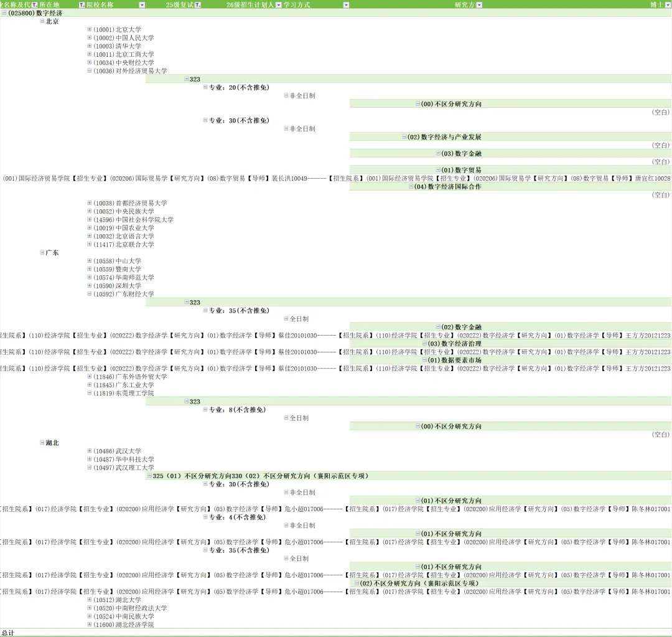
Task: Expand (10558)中山大学 row
Action: [89, 260]
